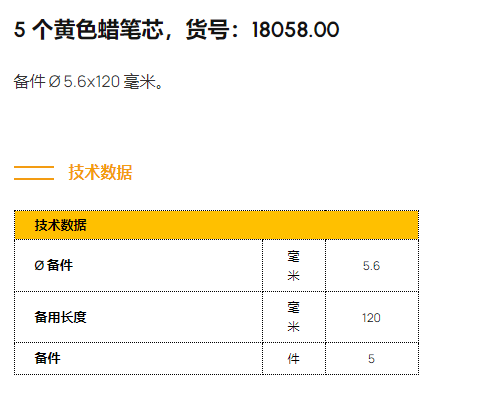483x396 pixels.
Task: Click the product title with item number 18058.00
Action: coord(176,30)
